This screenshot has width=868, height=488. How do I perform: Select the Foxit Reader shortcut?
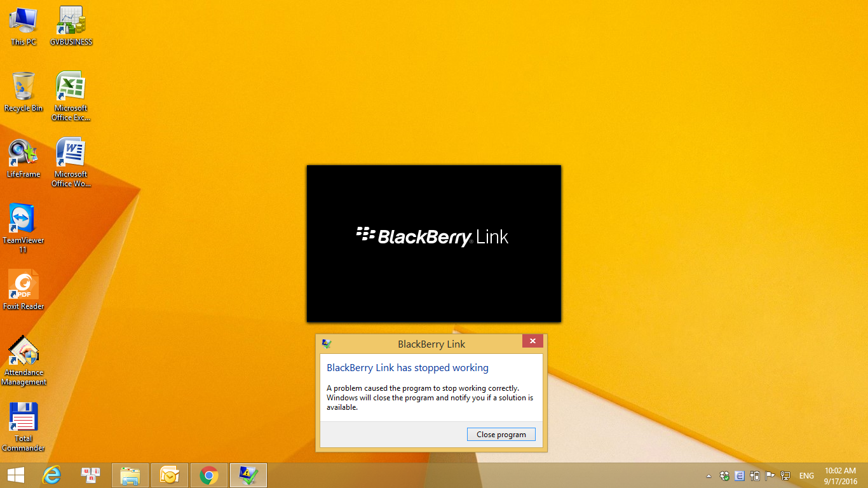click(24, 290)
